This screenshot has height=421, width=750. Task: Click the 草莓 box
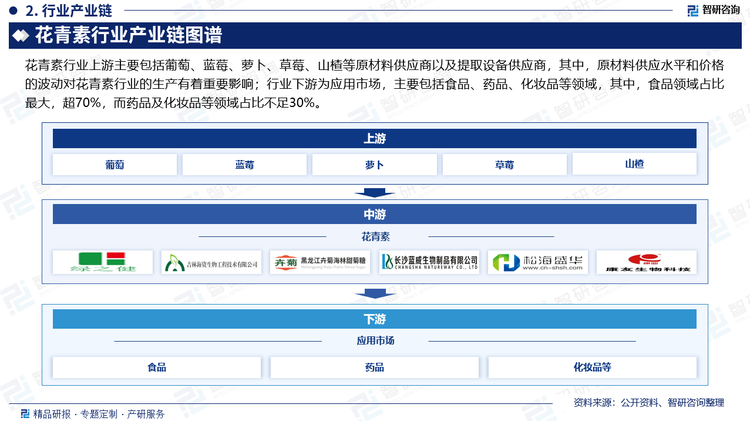pos(505,165)
